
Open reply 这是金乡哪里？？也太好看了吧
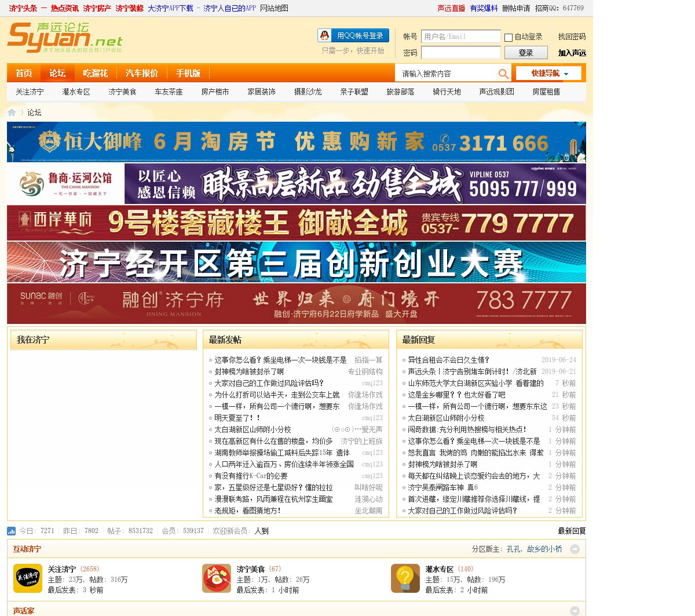[456, 395]
